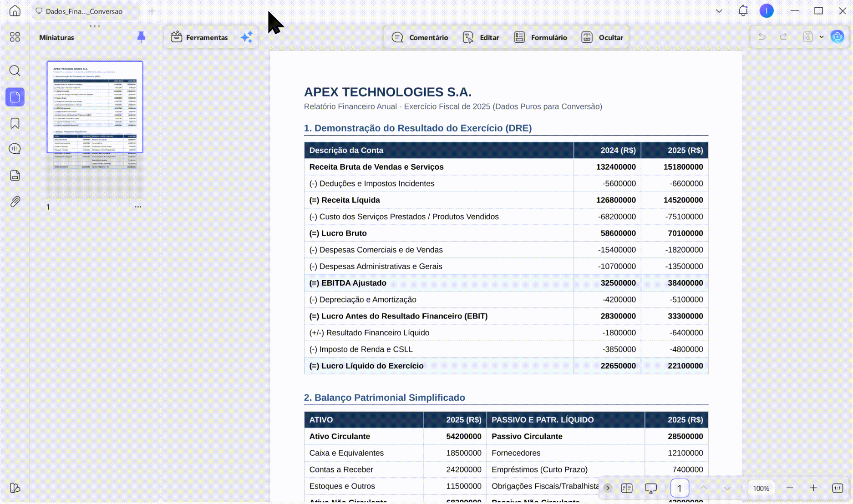The width and height of the screenshot is (853, 504).
Task: Open the Home icon in title bar
Action: (x=15, y=11)
